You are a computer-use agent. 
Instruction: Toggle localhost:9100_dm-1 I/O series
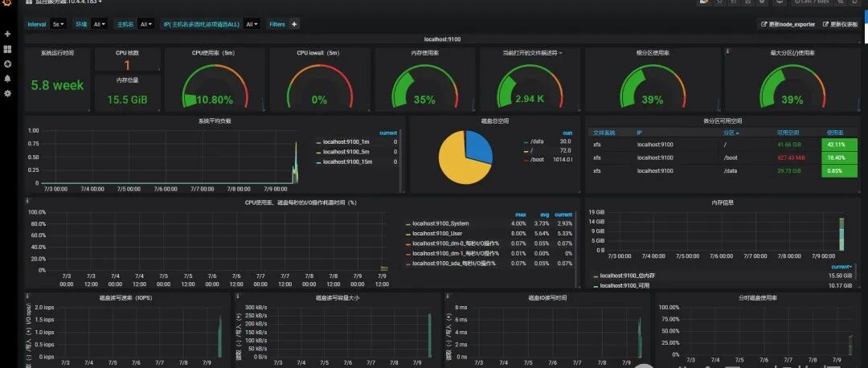click(456, 253)
